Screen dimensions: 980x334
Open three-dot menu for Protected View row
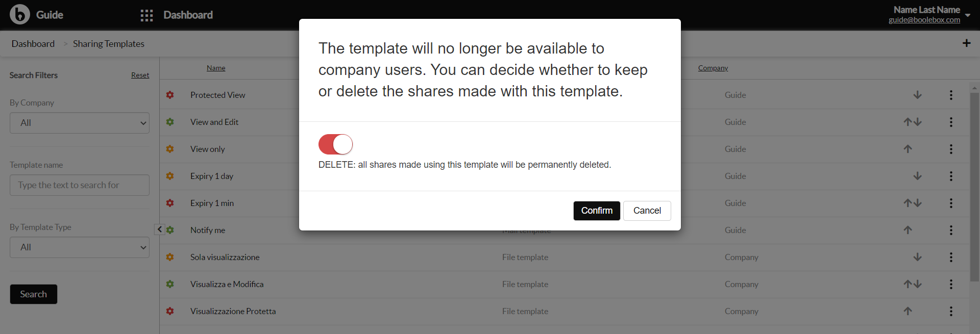coord(951,95)
